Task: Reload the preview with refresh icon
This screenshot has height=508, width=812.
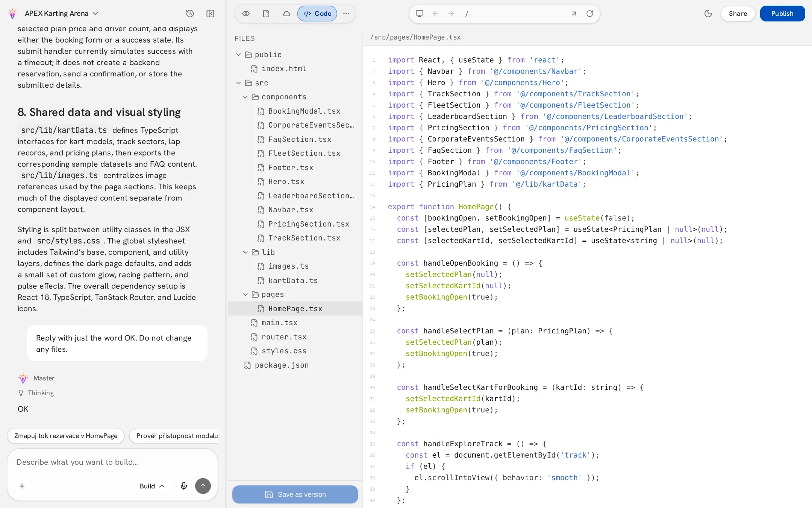Action: point(590,14)
